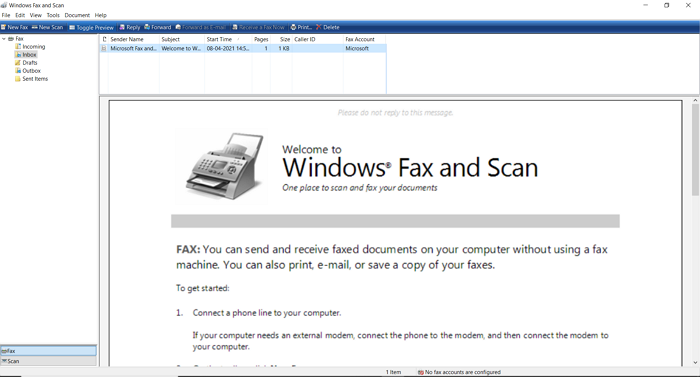Click the Drafts folder icon

pyautogui.click(x=18, y=63)
